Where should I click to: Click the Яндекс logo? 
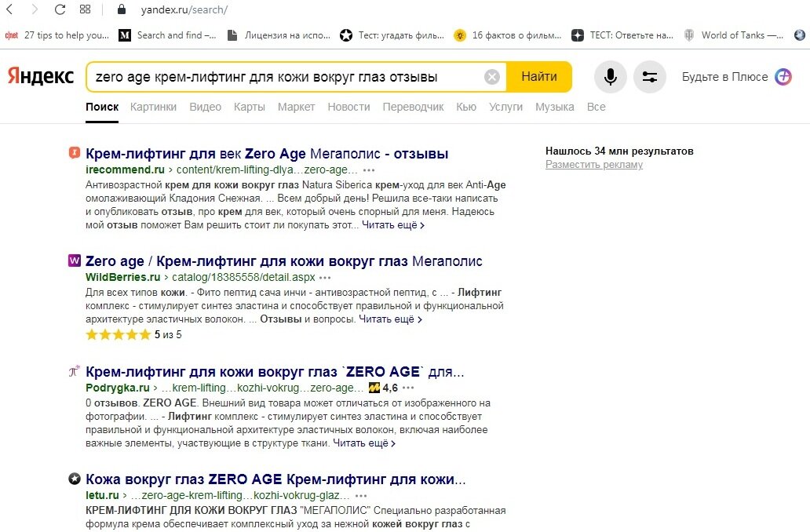pos(40,76)
